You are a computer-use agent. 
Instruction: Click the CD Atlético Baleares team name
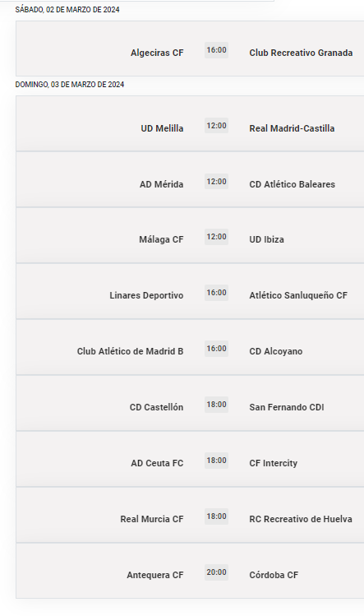(293, 184)
